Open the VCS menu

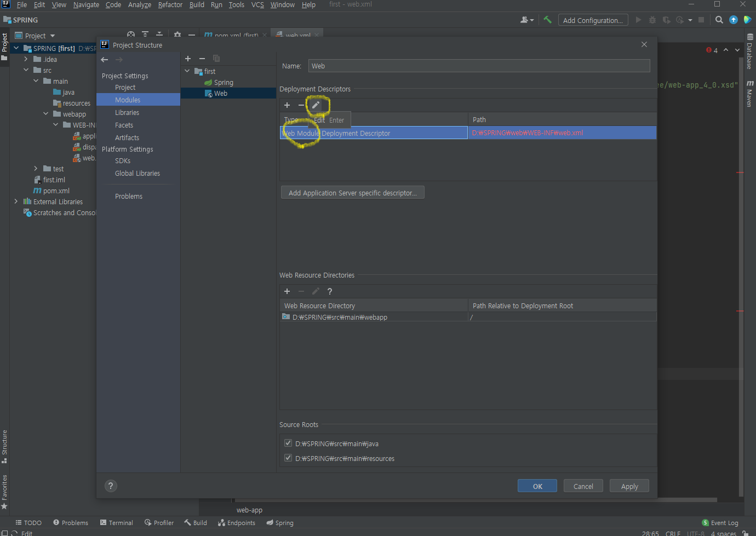pyautogui.click(x=257, y=5)
